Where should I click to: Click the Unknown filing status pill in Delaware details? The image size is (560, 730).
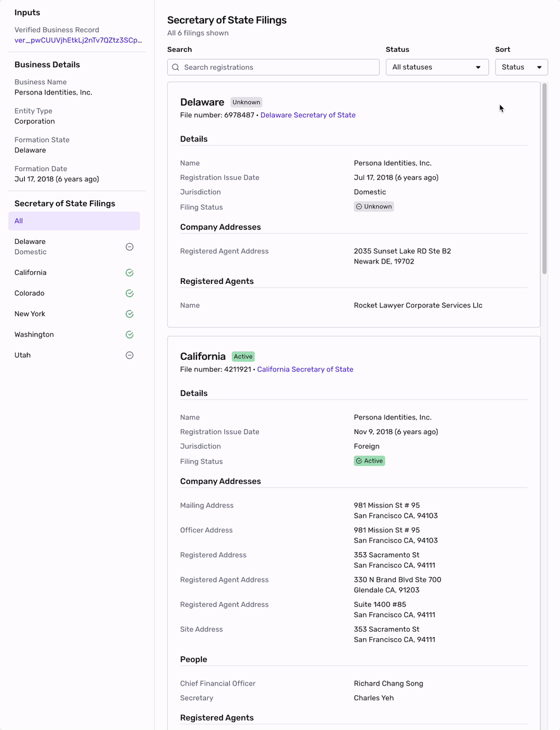374,207
